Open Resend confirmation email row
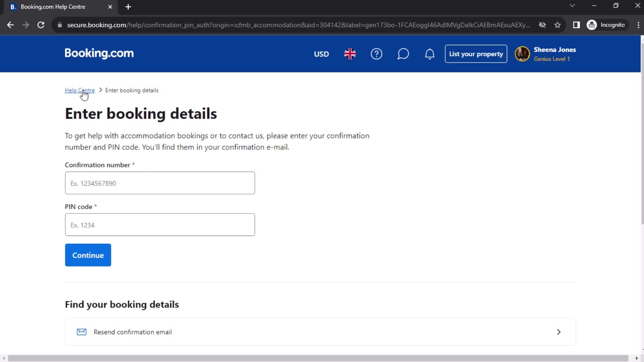This screenshot has height=362, width=644. 320,332
